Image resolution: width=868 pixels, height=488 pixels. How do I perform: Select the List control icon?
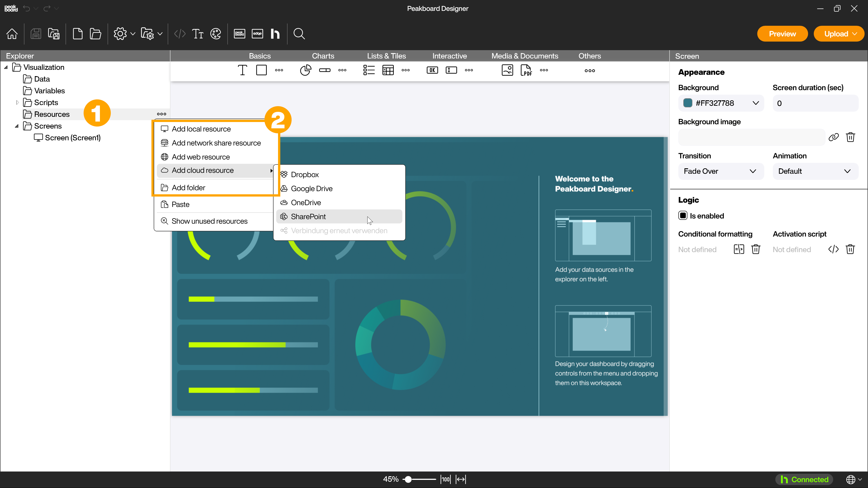tap(369, 70)
